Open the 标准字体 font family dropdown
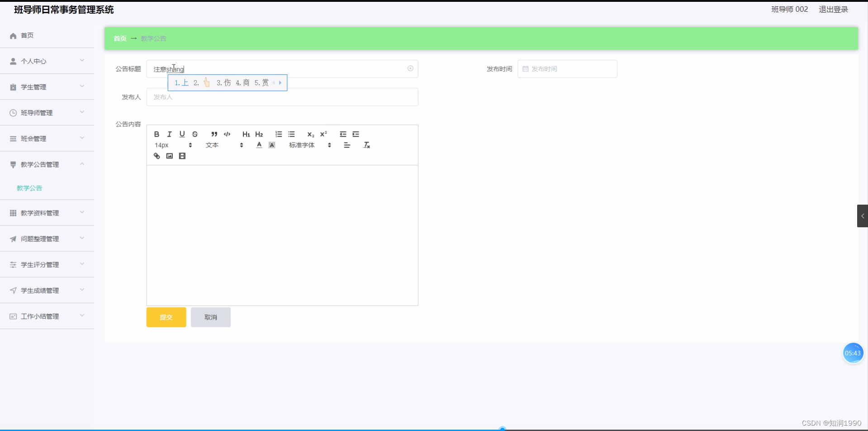 302,145
